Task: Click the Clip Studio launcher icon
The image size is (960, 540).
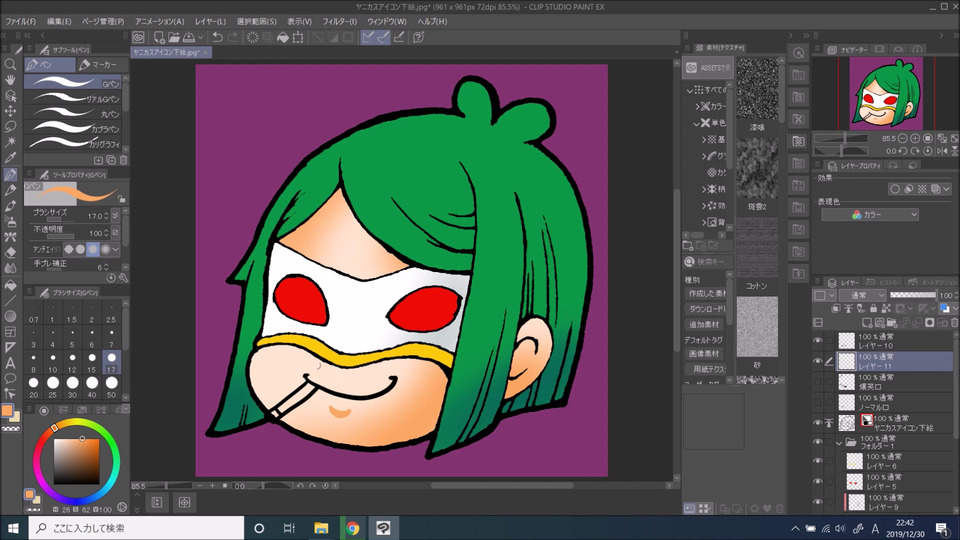Action: tap(139, 37)
